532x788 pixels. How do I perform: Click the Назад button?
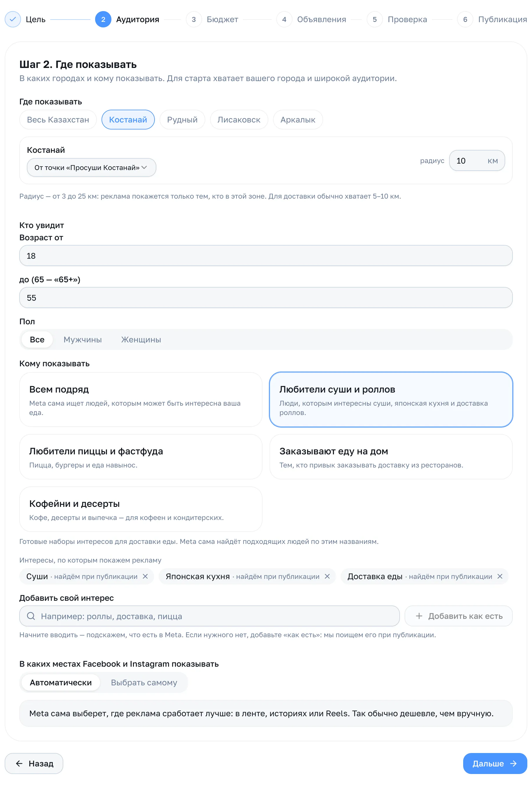pyautogui.click(x=34, y=764)
